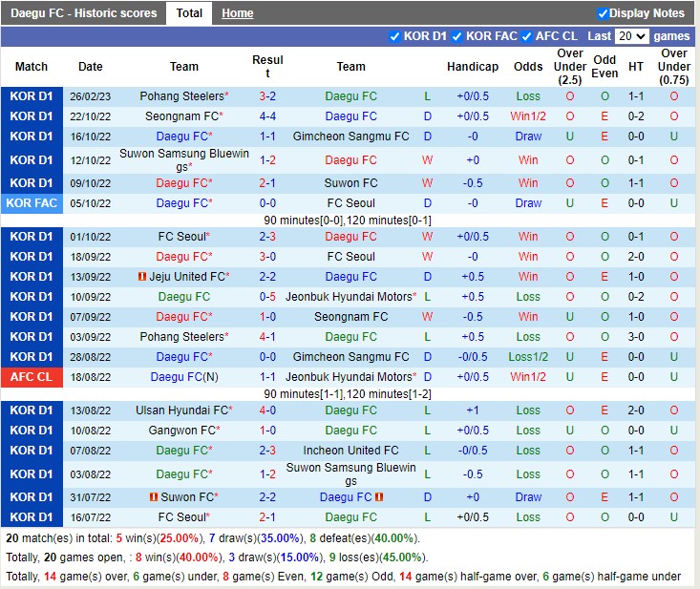Switch to the Total tab

(x=189, y=13)
